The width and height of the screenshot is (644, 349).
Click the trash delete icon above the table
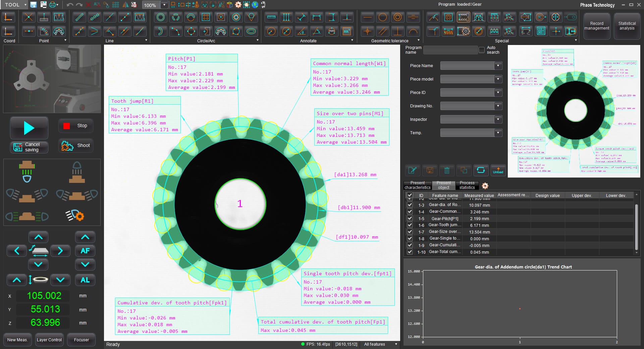pyautogui.click(x=447, y=170)
